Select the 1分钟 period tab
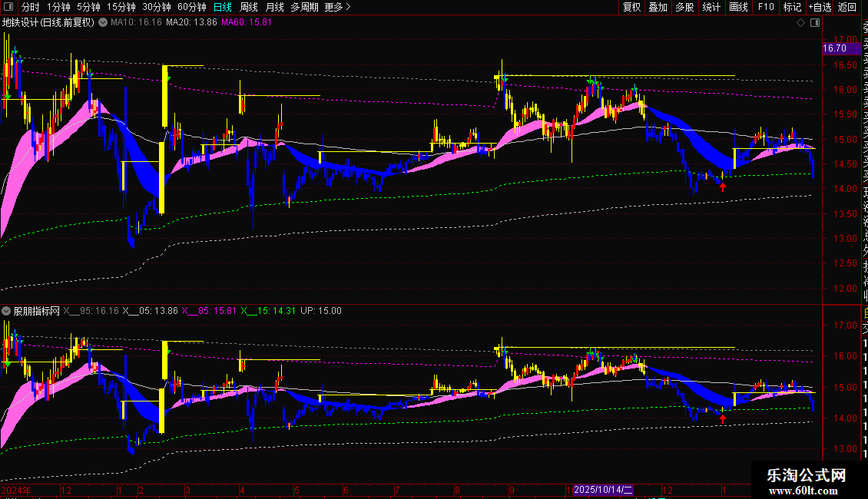 click(x=58, y=7)
